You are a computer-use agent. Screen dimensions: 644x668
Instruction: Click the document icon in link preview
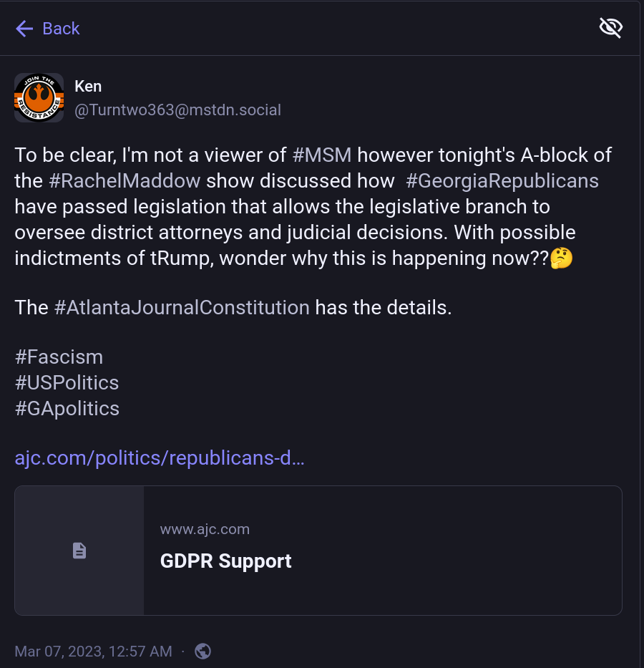coord(79,551)
